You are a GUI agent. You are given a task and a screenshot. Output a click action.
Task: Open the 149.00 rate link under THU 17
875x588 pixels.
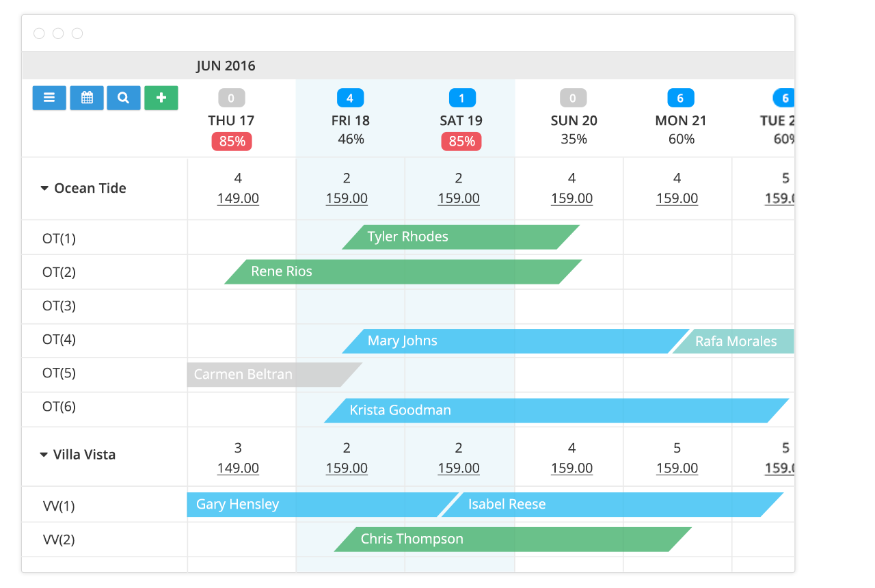pos(238,198)
